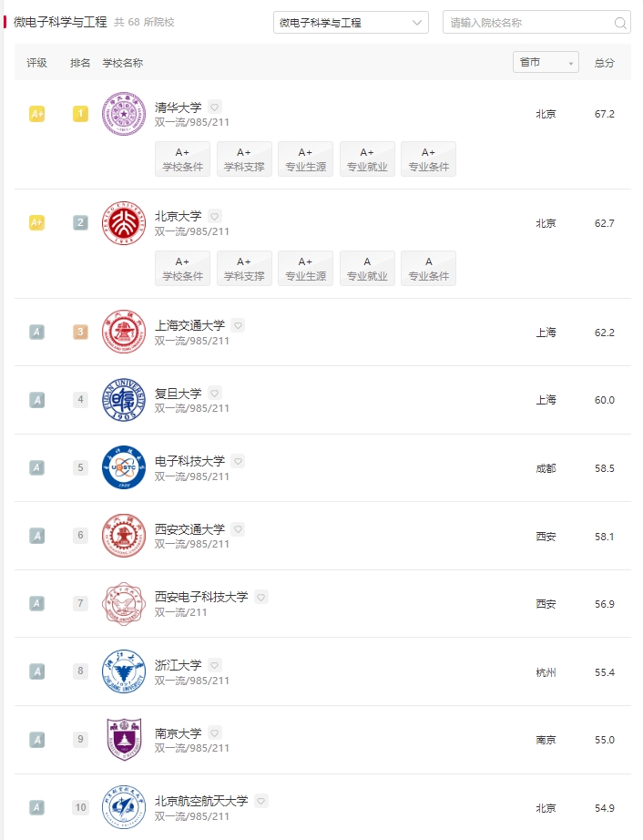This screenshot has width=643, height=840.
Task: Click Nanjing University shield emblem
Action: point(124,739)
